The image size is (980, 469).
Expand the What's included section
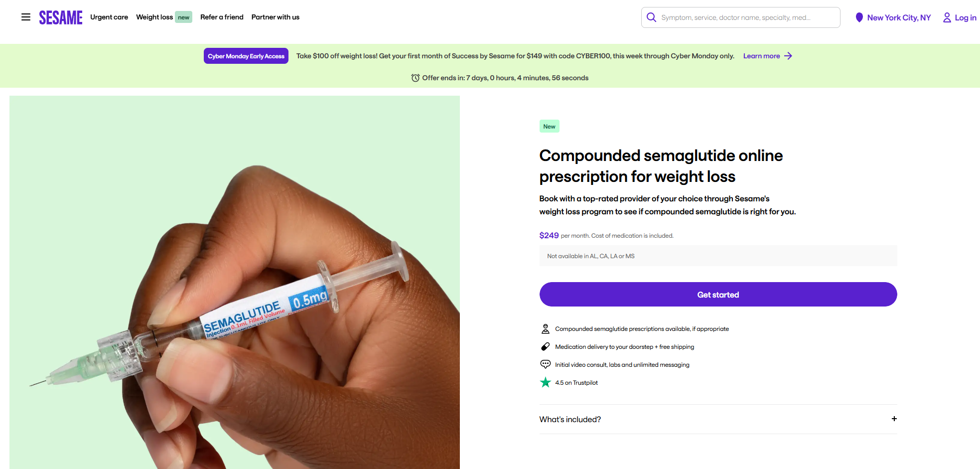pyautogui.click(x=570, y=419)
